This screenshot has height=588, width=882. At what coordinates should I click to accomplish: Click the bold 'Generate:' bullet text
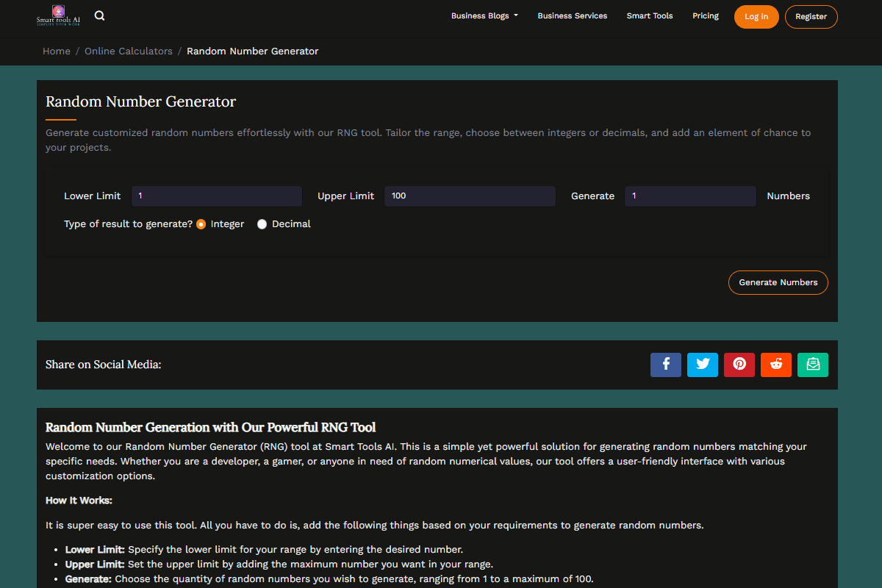coord(88,579)
